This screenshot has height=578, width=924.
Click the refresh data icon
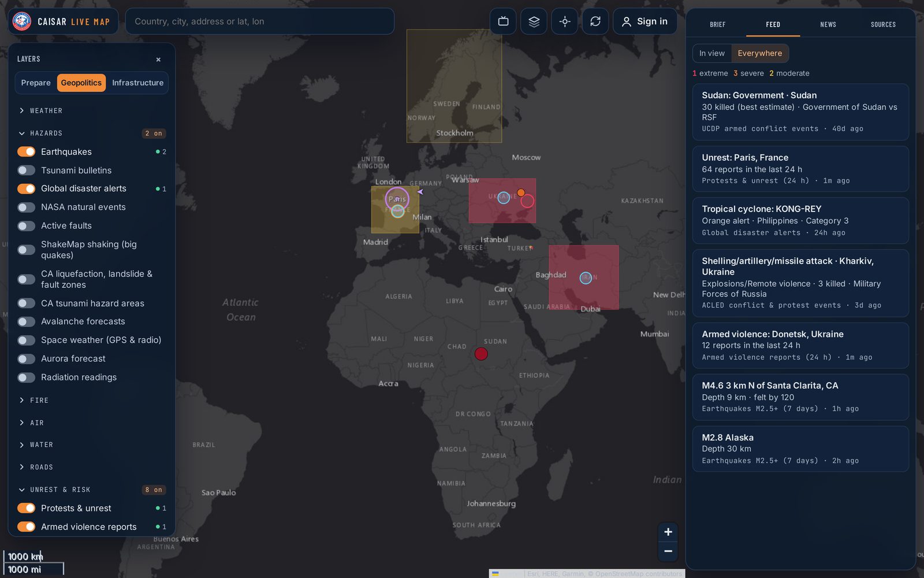[595, 21]
